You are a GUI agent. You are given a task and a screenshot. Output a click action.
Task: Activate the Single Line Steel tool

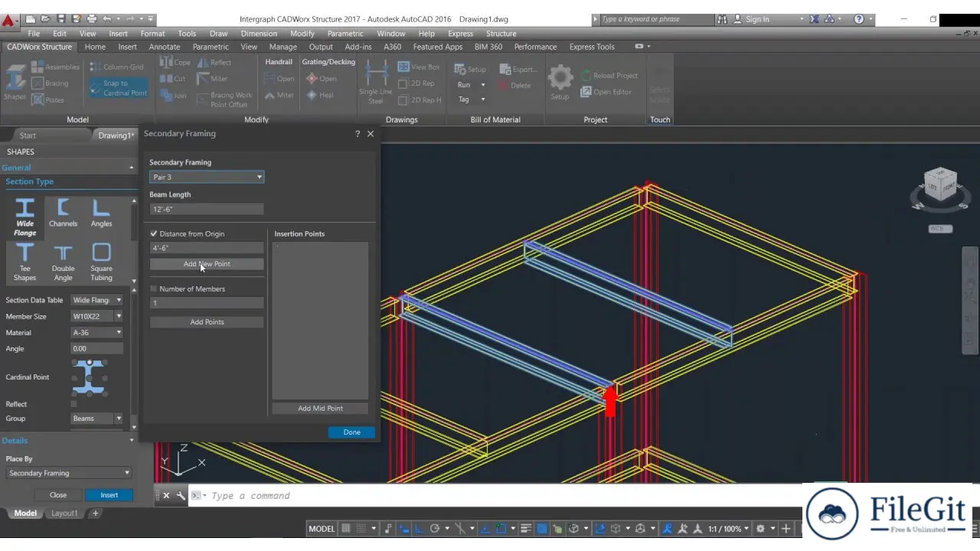(375, 82)
